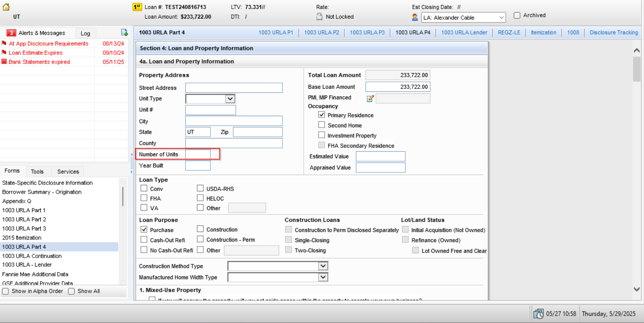Open the Bank Statements expired alert

39,62
